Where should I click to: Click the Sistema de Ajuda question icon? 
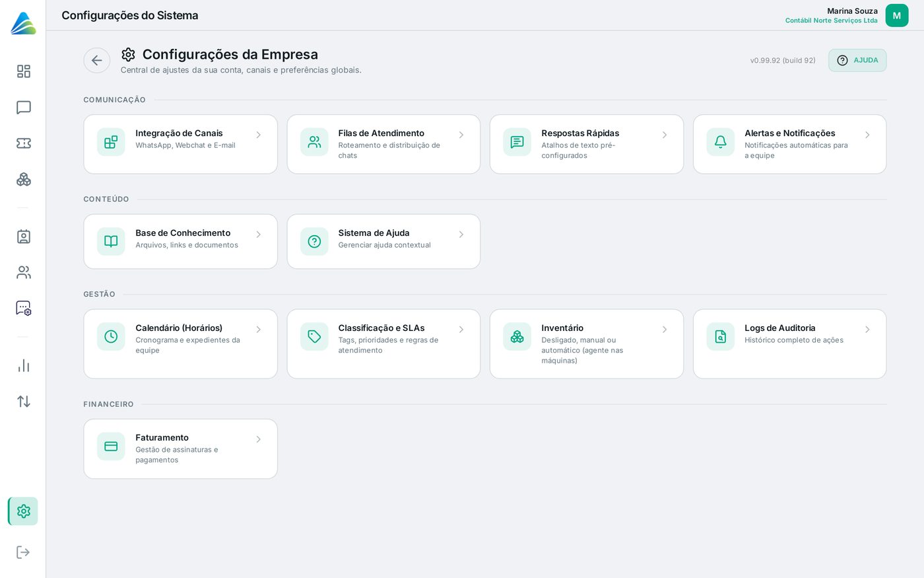coord(314,242)
